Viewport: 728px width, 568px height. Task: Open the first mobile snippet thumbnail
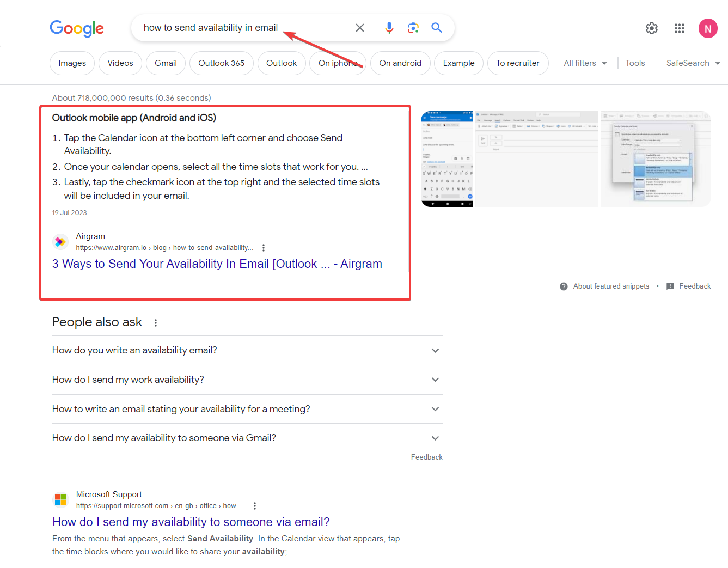pos(447,159)
